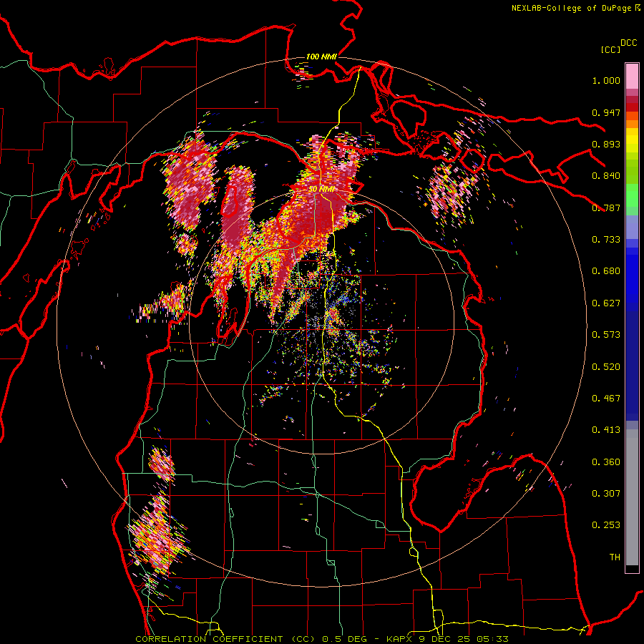The width and height of the screenshot is (644, 644).
Task: Click the 0.893 legend value
Action: [x=606, y=144]
